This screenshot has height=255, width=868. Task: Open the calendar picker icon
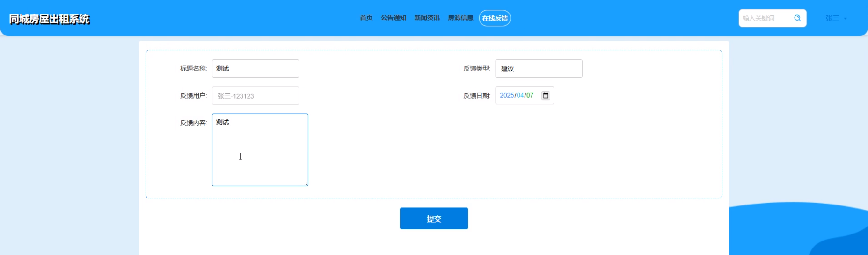(x=546, y=96)
